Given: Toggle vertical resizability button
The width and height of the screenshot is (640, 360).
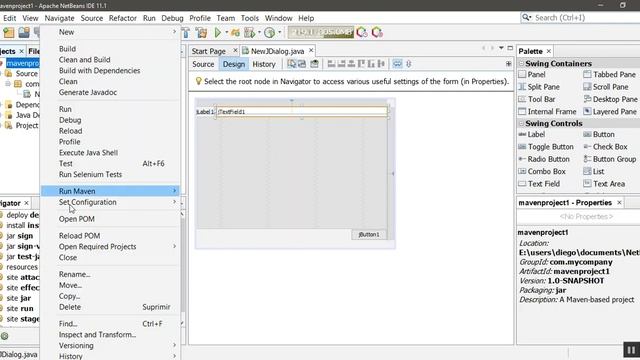Looking at the screenshot, I should tap(409, 64).
